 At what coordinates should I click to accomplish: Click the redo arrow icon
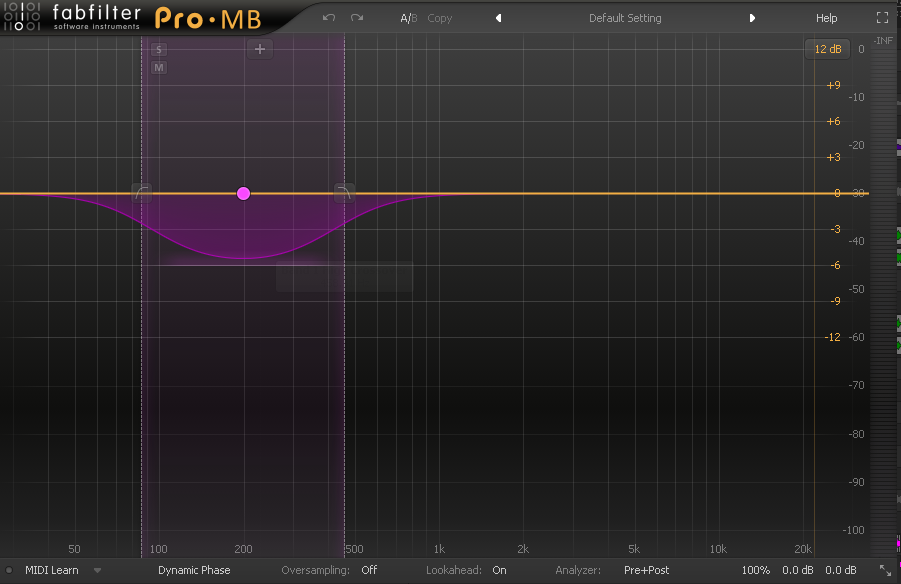click(x=356, y=17)
